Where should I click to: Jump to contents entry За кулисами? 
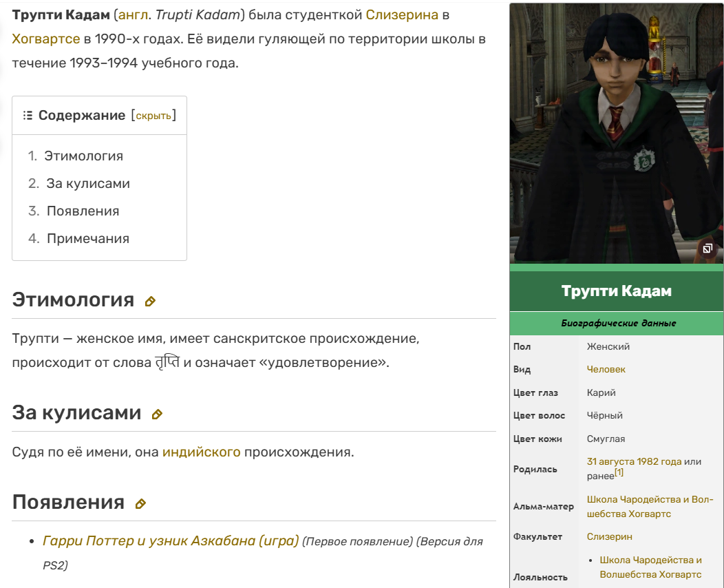coord(88,183)
